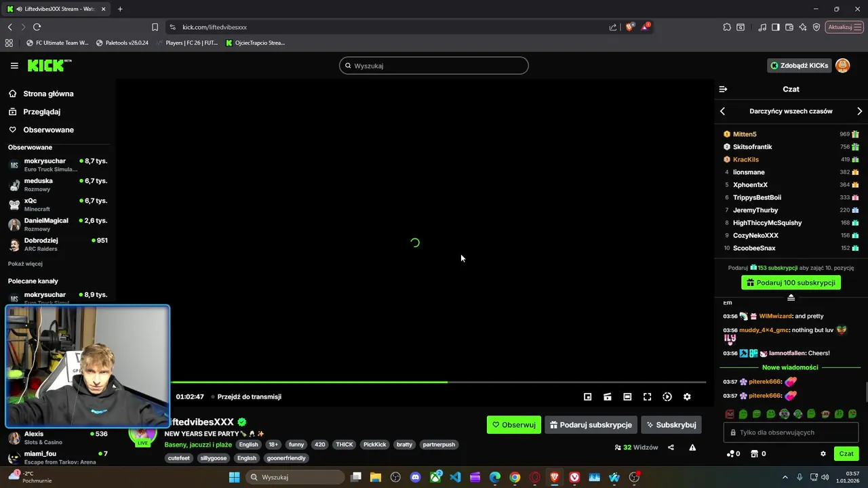Click the share page icon in the address bar

pos(613,27)
